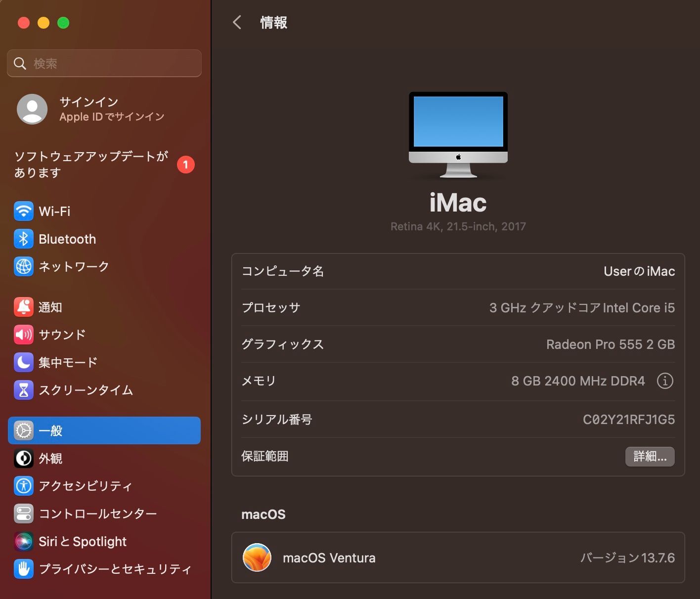Click the macOS Ventura logo icon
The width and height of the screenshot is (700, 599).
[x=257, y=557]
